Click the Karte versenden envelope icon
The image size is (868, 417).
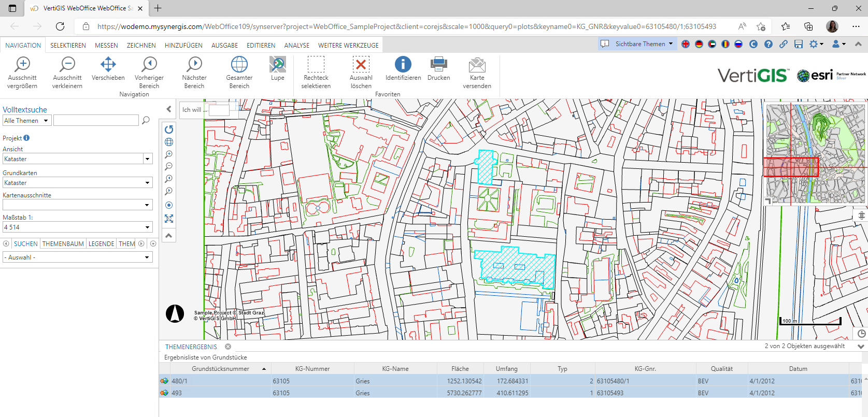[x=477, y=65]
